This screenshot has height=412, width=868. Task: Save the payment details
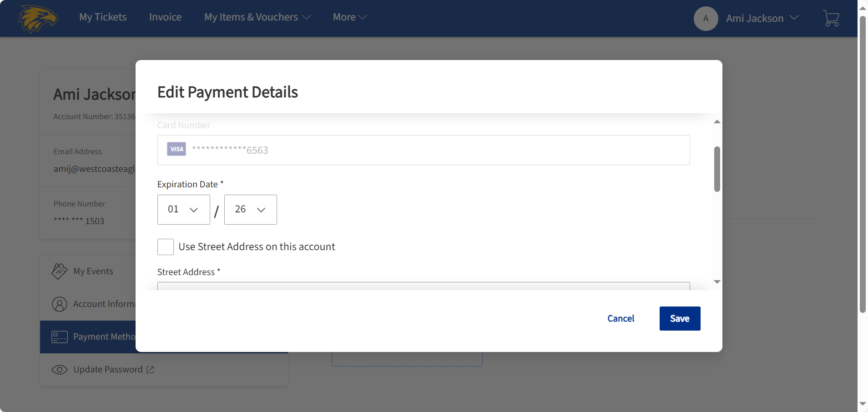coord(679,318)
